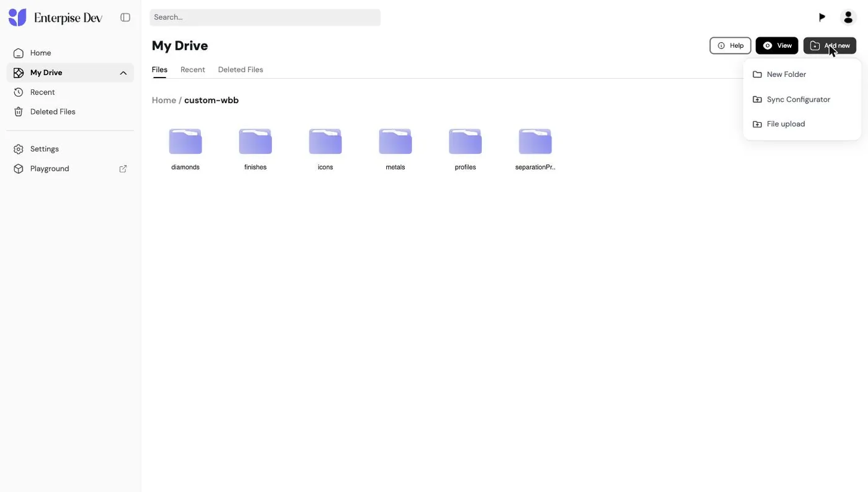
Task: Click the Help button
Action: tap(730, 45)
